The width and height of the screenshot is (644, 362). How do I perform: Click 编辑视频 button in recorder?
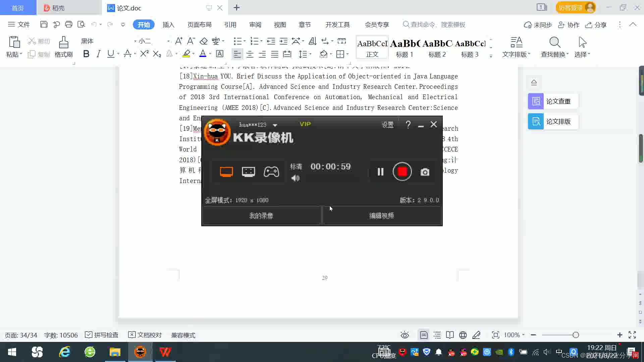pos(382,216)
